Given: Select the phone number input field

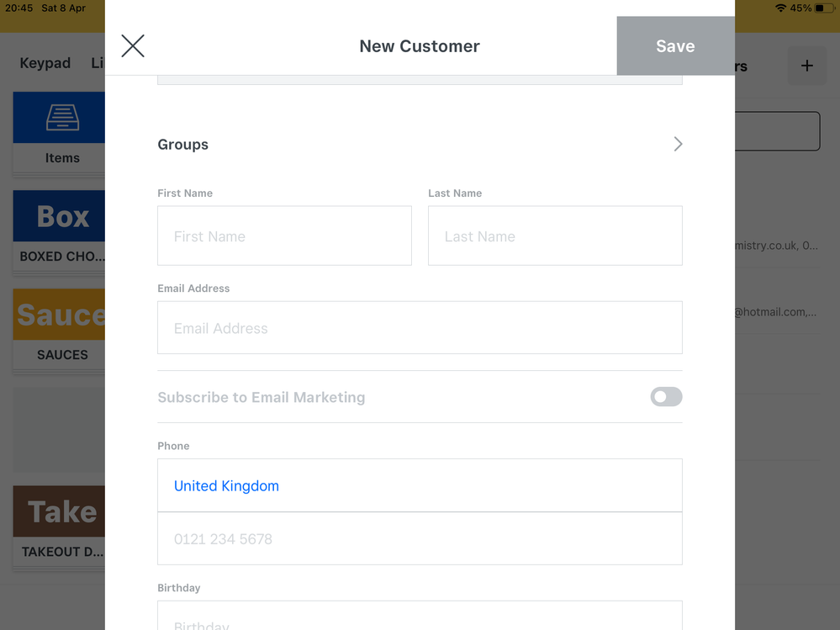Looking at the screenshot, I should tap(420, 539).
